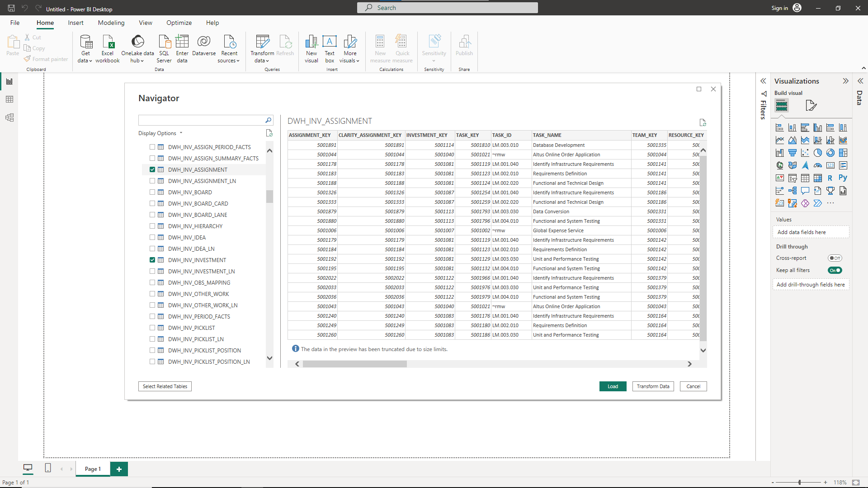Click Transform Data button

click(653, 386)
